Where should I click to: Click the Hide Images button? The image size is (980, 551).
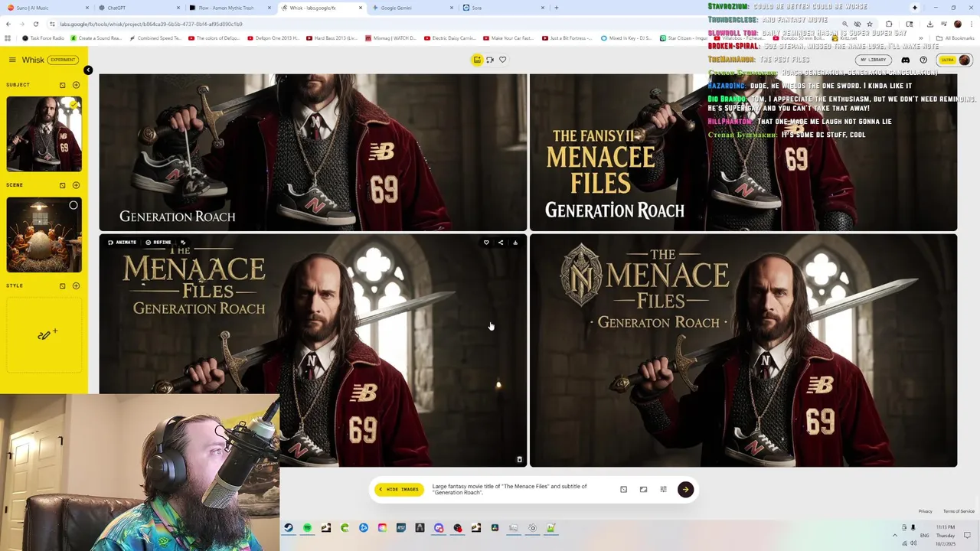pos(399,490)
